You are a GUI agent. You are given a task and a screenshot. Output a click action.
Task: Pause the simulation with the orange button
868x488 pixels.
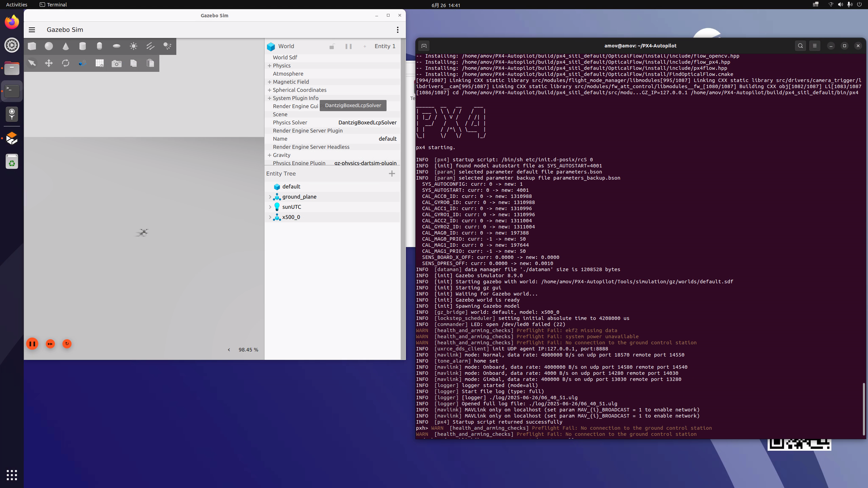32,344
